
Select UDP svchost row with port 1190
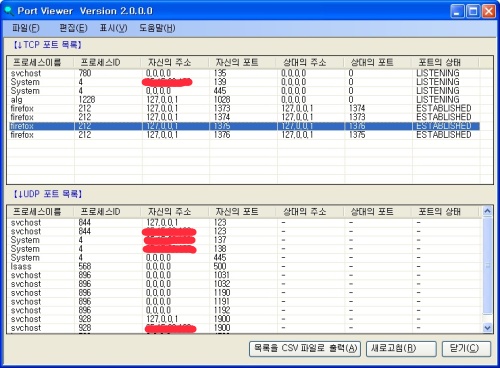tap(244, 293)
